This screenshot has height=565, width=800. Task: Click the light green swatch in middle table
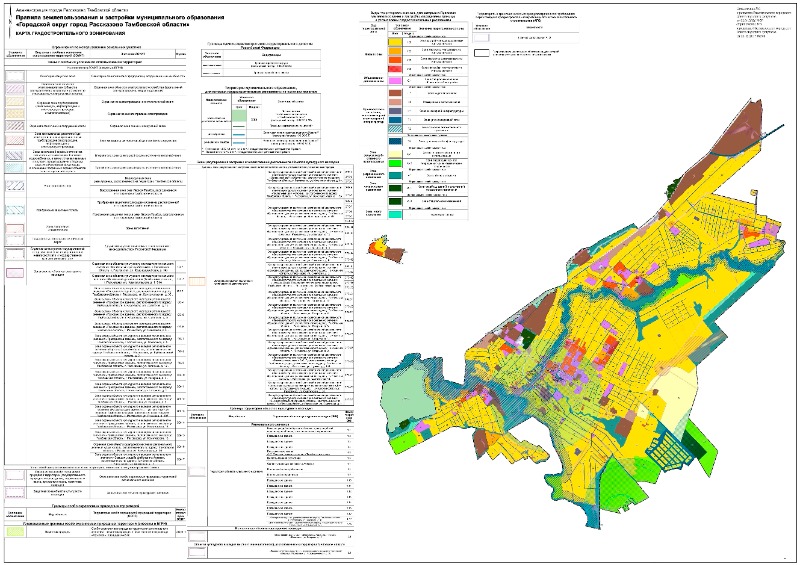pyautogui.click(x=241, y=116)
